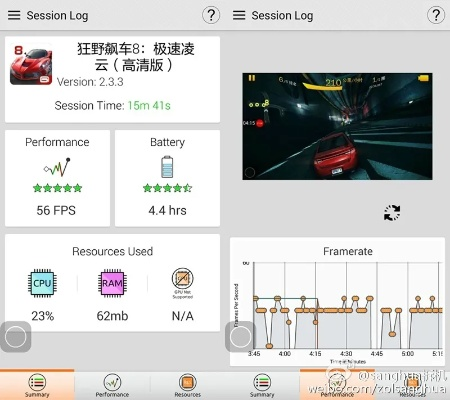Tap floating assistive circle on right screen
The height and width of the screenshot is (400, 450).
point(240,337)
